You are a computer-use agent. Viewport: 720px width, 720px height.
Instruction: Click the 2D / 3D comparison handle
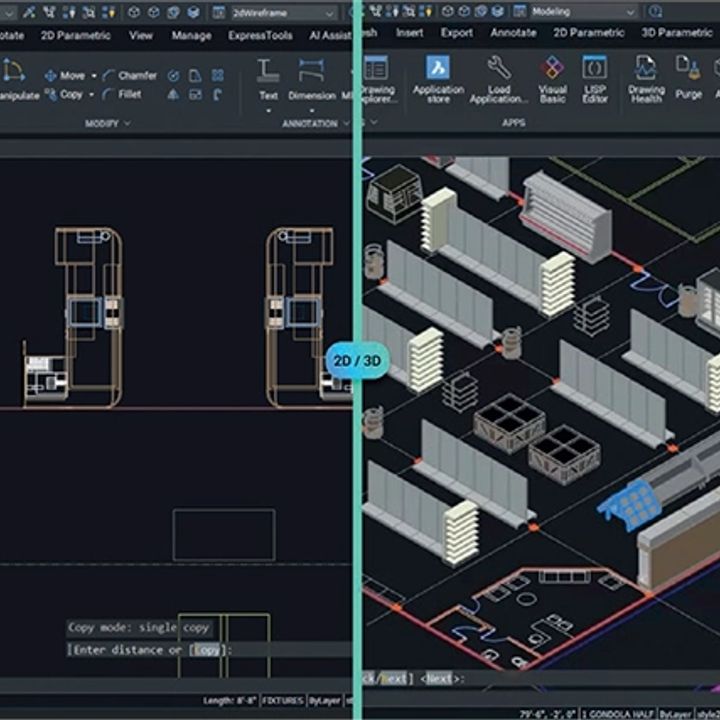[357, 360]
